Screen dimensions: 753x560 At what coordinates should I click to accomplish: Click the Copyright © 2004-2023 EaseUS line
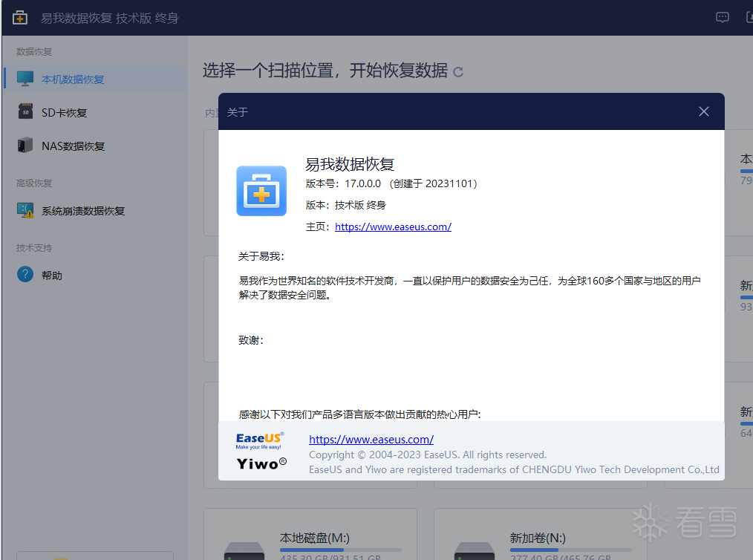pos(428,455)
